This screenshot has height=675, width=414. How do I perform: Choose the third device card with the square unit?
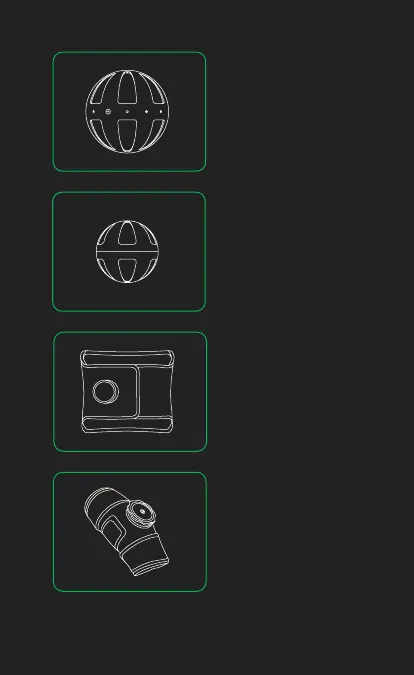(x=130, y=391)
